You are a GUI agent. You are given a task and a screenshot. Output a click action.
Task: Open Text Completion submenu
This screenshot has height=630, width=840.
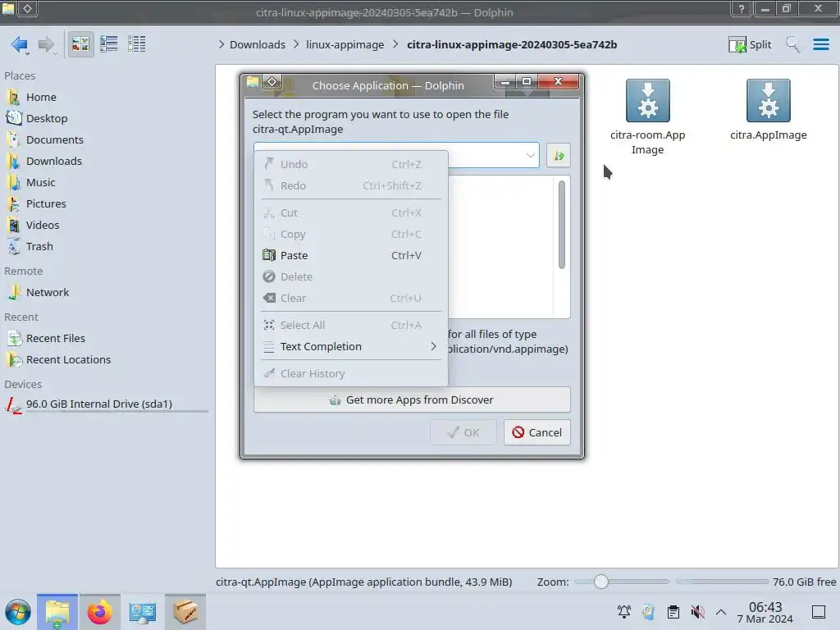(351, 347)
